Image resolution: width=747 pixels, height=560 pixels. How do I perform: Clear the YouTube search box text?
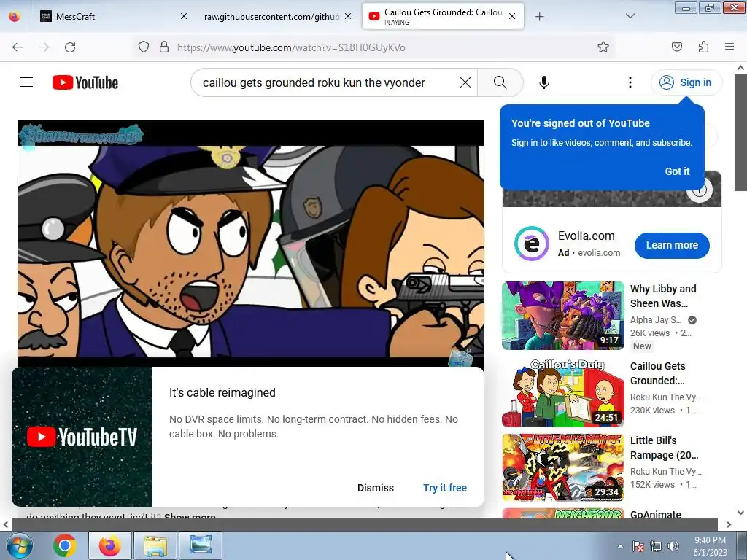[465, 82]
